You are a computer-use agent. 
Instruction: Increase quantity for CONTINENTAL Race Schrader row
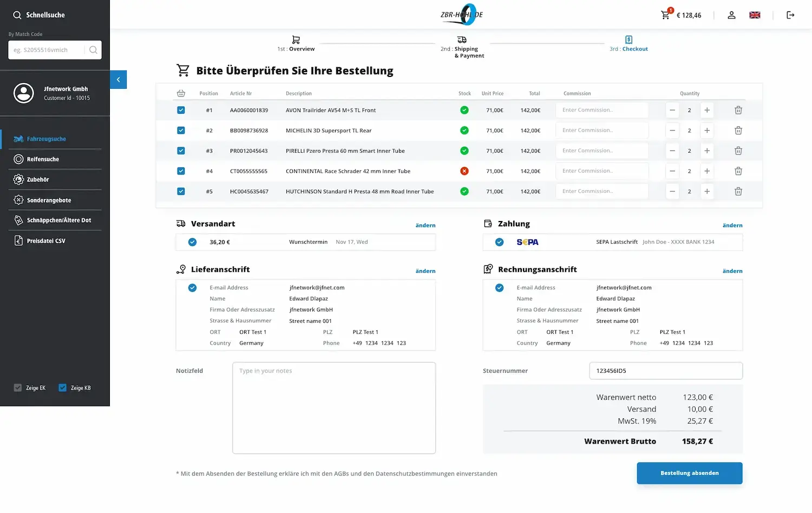pos(706,171)
